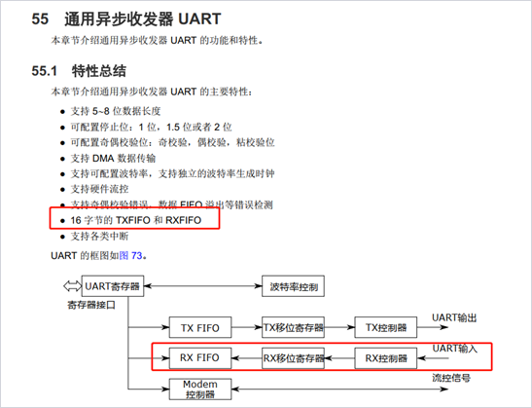
Task: Select the RX移位寄存器 block
Action: pyautogui.click(x=293, y=358)
